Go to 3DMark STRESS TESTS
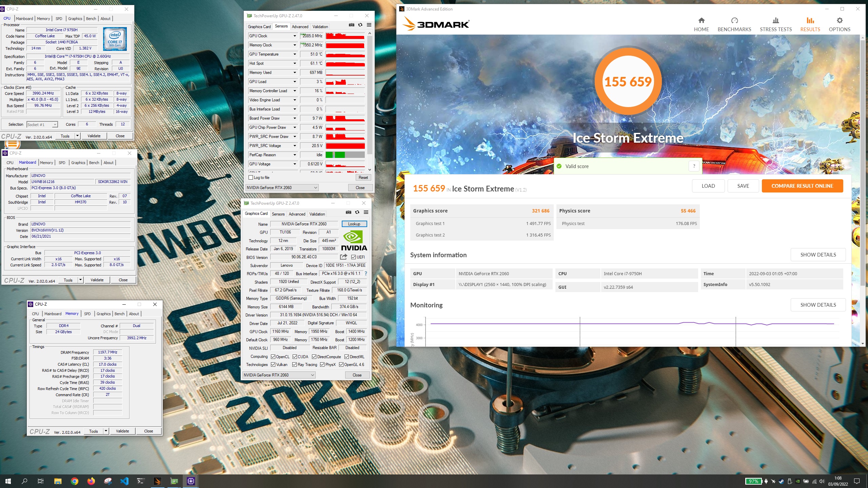This screenshot has width=868, height=488. pos(775,25)
